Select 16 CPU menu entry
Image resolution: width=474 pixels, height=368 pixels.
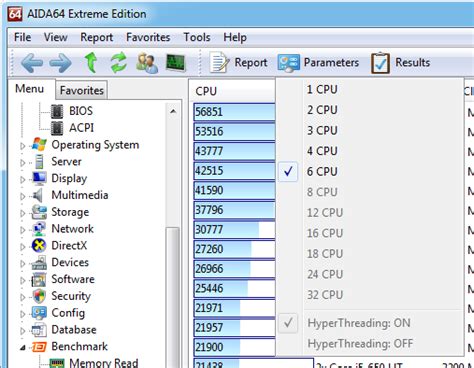[370, 233]
